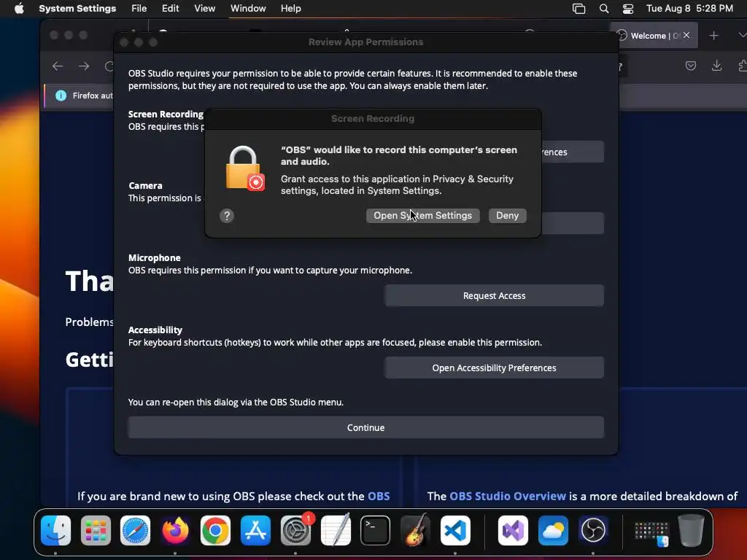Click the clock date in menu bar
This screenshot has width=747, height=560.
(x=689, y=9)
